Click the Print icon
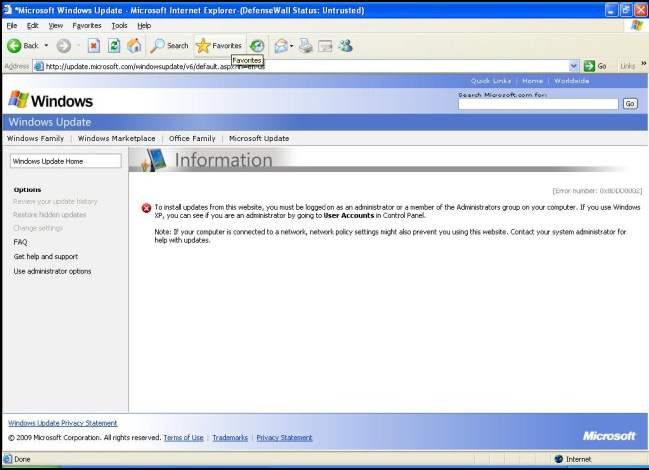The width and height of the screenshot is (649, 470). point(306,46)
